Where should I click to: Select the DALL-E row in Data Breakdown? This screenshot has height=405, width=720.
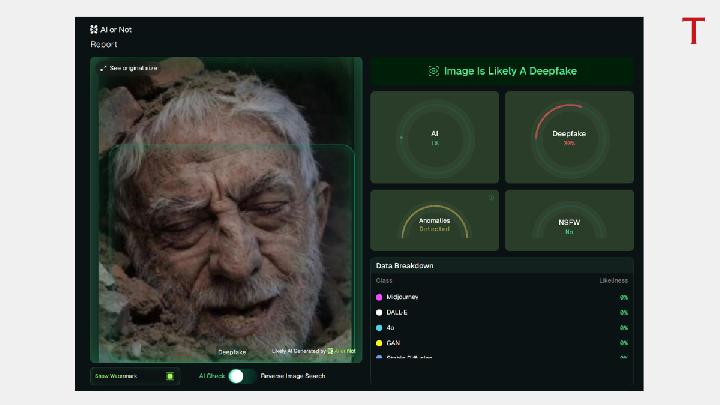[501, 312]
